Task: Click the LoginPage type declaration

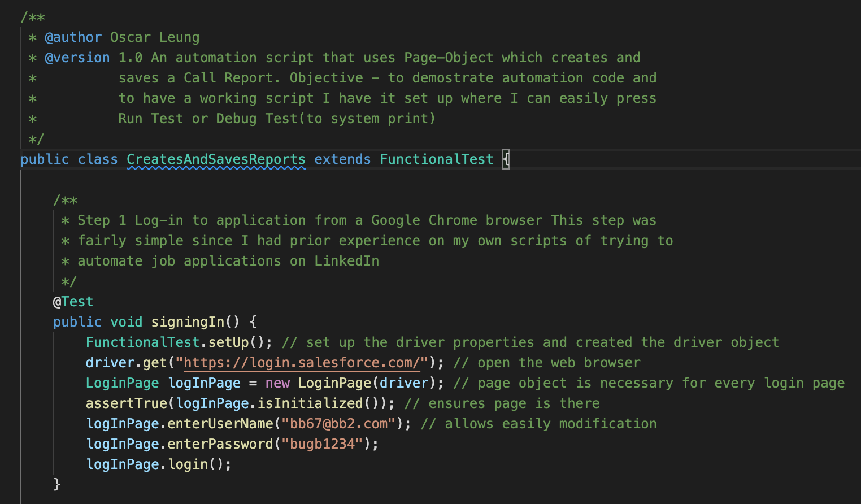Action: 123,383
